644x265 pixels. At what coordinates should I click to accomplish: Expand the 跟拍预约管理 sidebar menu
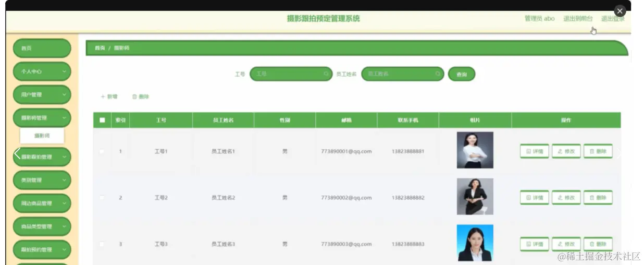click(x=42, y=249)
